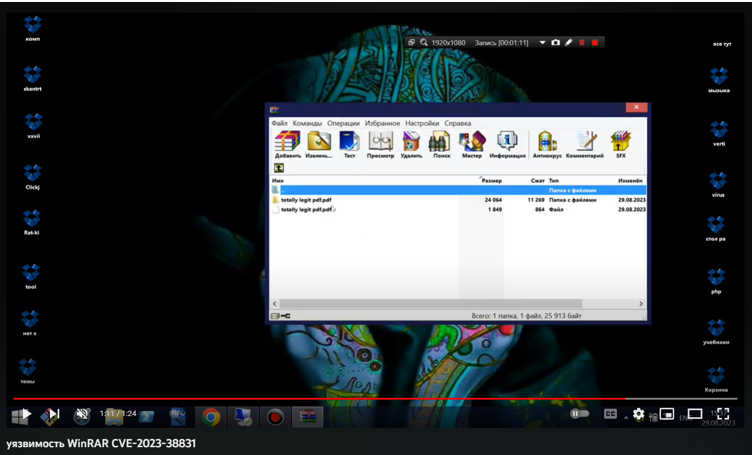
Task: Open the Поиск (Find) binoculars tool
Action: (441, 144)
